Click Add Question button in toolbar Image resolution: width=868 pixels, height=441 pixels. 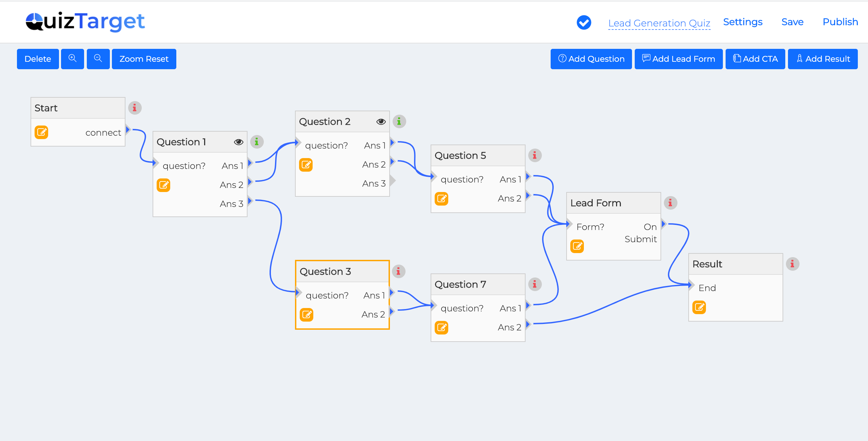point(591,58)
